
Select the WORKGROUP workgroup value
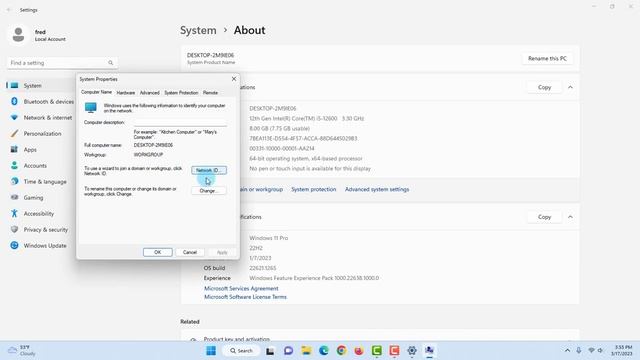click(x=148, y=155)
